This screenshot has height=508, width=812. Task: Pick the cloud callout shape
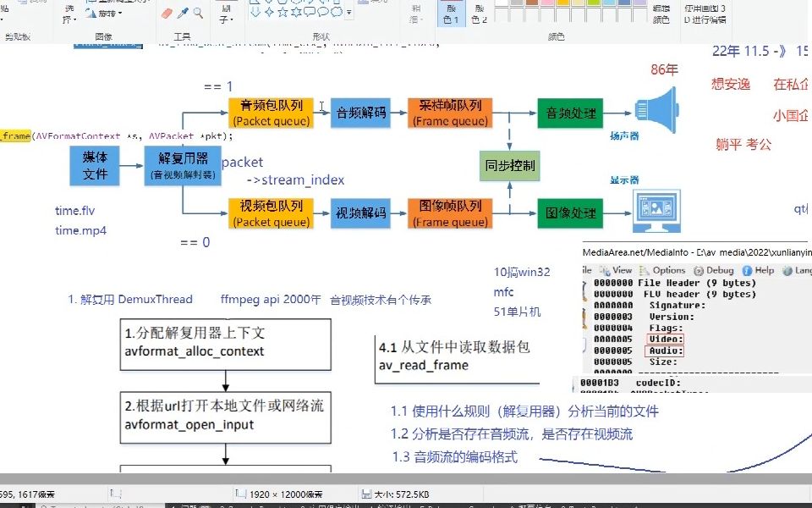[336, 12]
